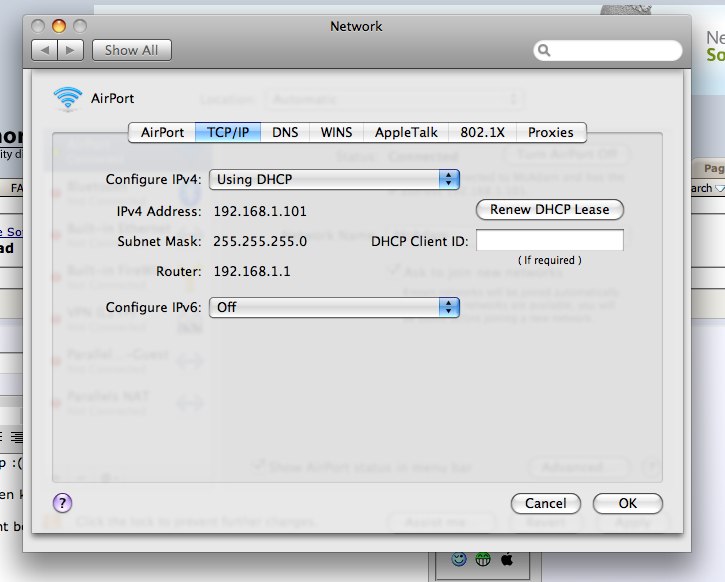Click Renew DHCP Lease button
The width and height of the screenshot is (725, 582).
click(x=550, y=209)
